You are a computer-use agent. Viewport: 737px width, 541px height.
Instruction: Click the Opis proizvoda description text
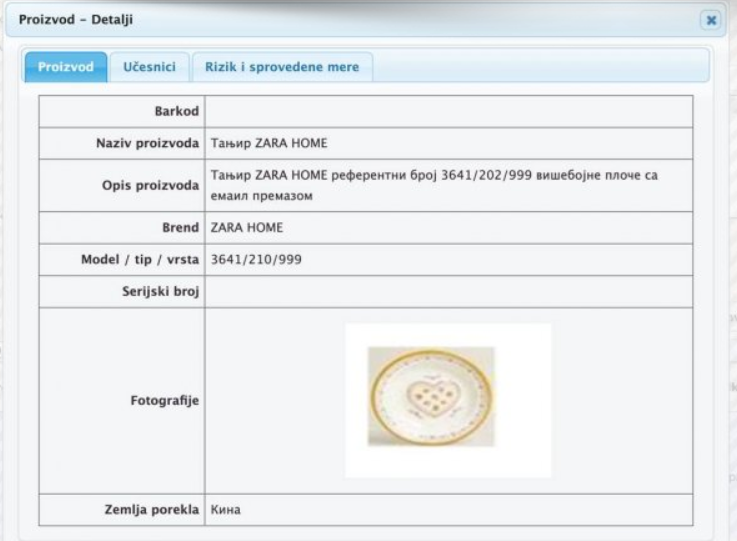(x=435, y=185)
